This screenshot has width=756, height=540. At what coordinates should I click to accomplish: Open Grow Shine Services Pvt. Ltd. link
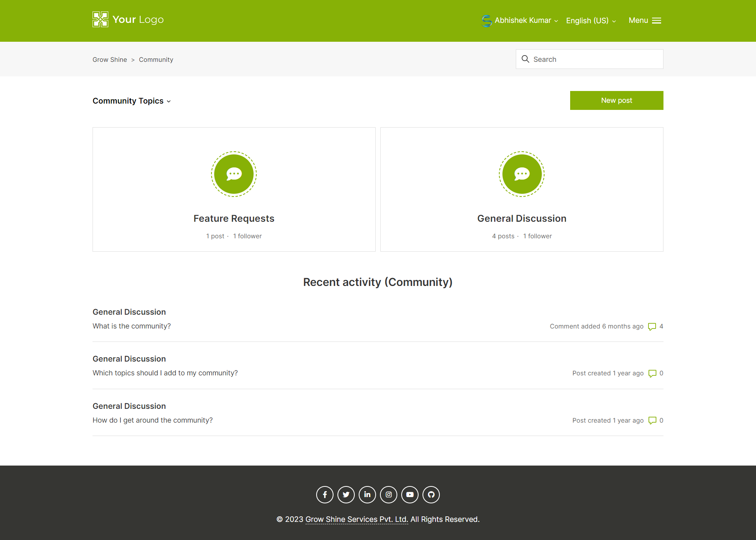tap(356, 520)
